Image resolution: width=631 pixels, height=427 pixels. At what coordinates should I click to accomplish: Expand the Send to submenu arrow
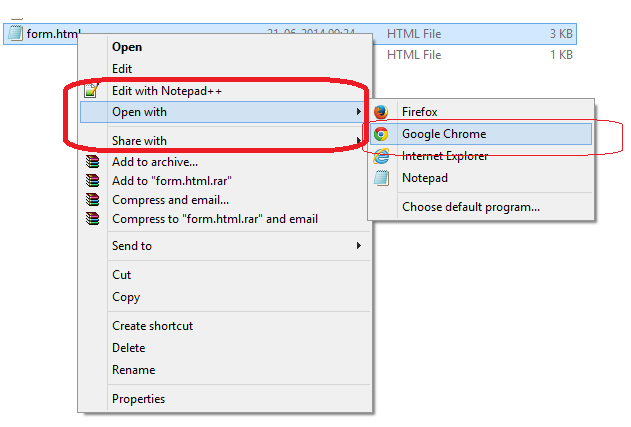coord(358,245)
